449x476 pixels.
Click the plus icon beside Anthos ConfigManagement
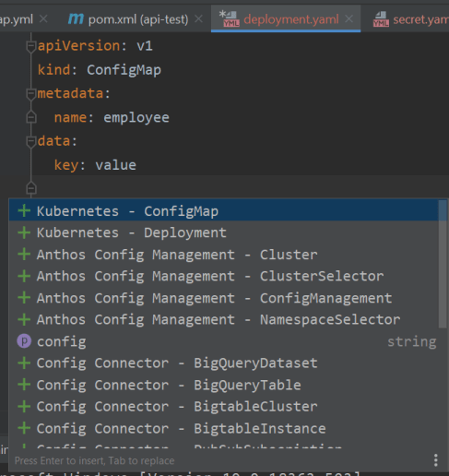pos(24,298)
